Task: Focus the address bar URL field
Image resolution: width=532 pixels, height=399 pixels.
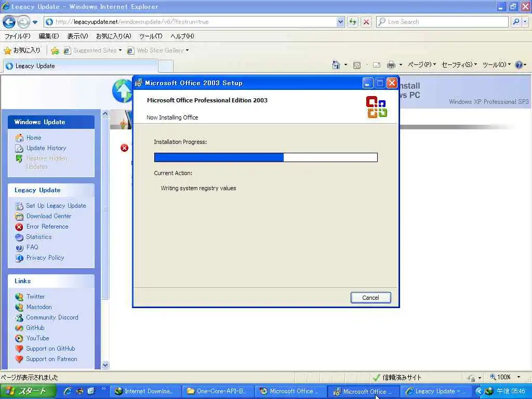Action: point(194,22)
